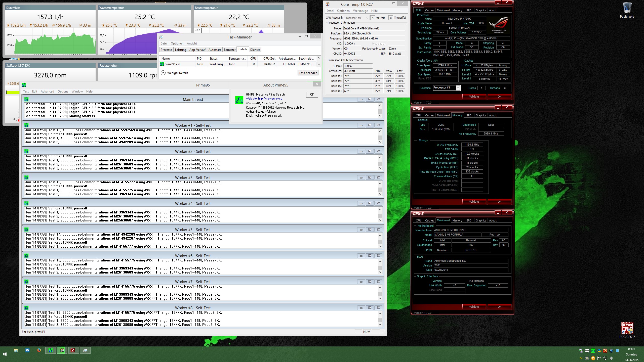Click OK in the middle CPU-Z Memory window
This screenshot has height=362, width=644.
tap(499, 202)
